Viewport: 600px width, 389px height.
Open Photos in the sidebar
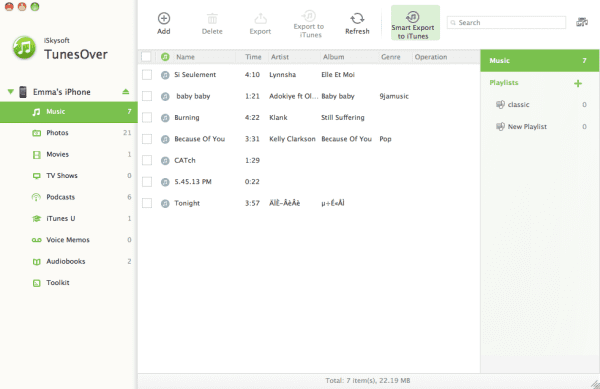tap(68, 133)
